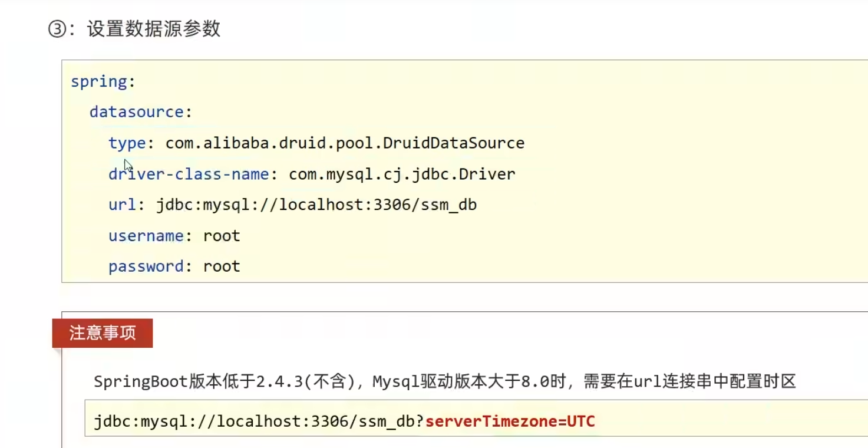868x448 pixels.
Task: Click jdbc:mysql://localhost:3306/ssm_db in the YAML block
Action: 316,205
